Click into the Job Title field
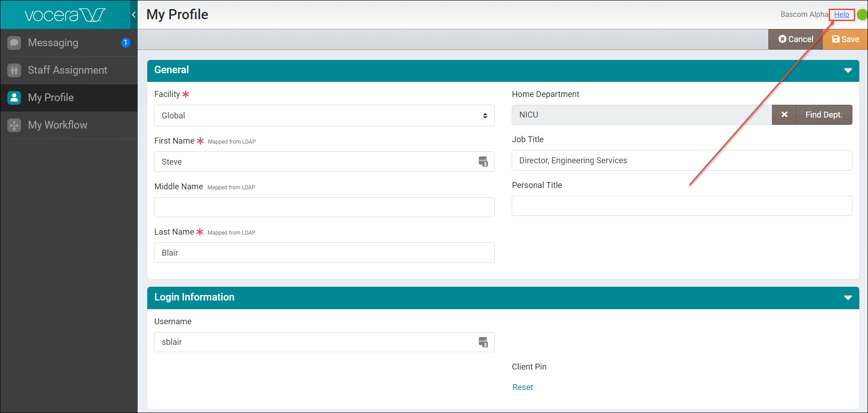 click(681, 161)
